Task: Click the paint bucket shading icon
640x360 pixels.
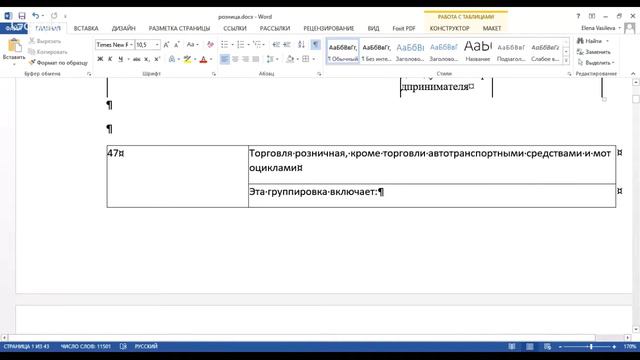Action: tap(290, 59)
